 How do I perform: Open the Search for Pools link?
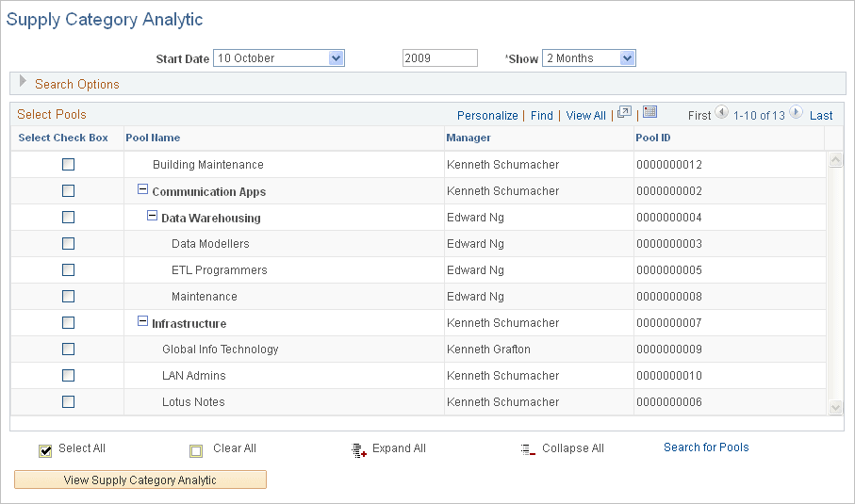pos(706,447)
